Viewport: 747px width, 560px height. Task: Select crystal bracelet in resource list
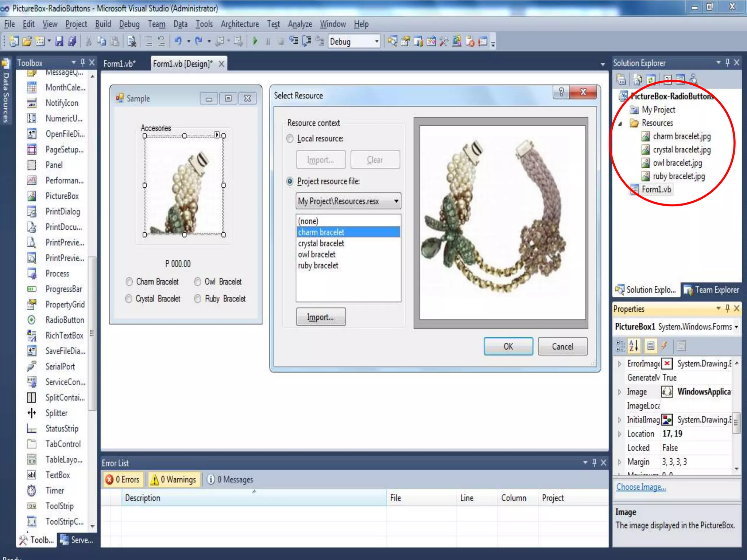click(x=321, y=243)
